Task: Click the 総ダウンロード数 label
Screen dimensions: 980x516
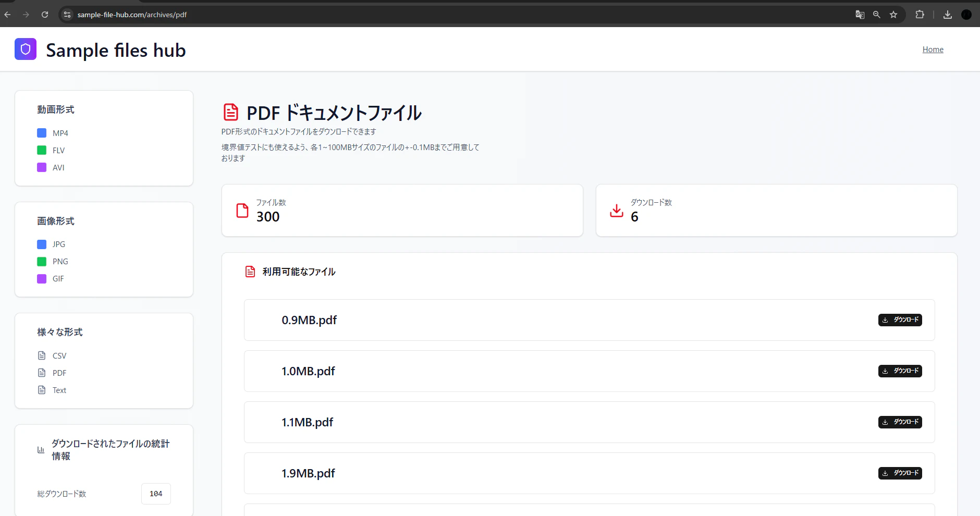Action: [62, 494]
